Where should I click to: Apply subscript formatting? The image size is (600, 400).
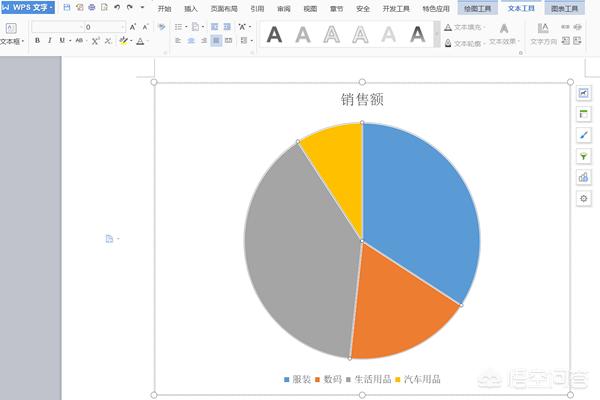click(x=108, y=41)
